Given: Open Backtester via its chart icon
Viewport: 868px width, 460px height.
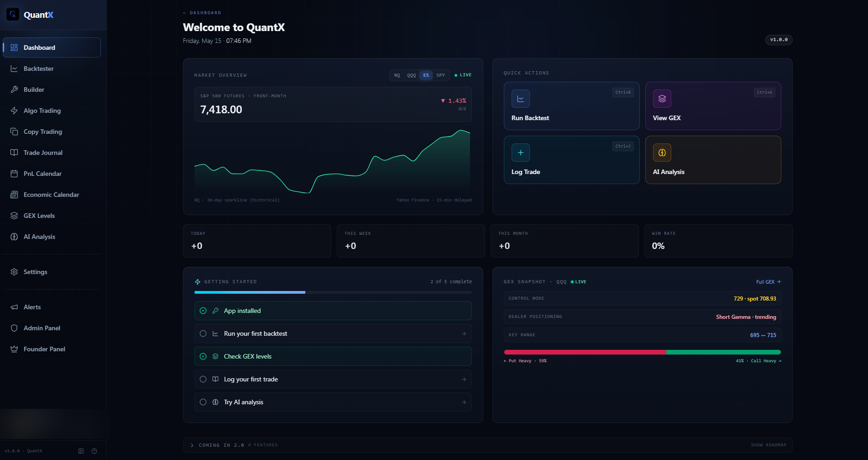Looking at the screenshot, I should (14, 69).
